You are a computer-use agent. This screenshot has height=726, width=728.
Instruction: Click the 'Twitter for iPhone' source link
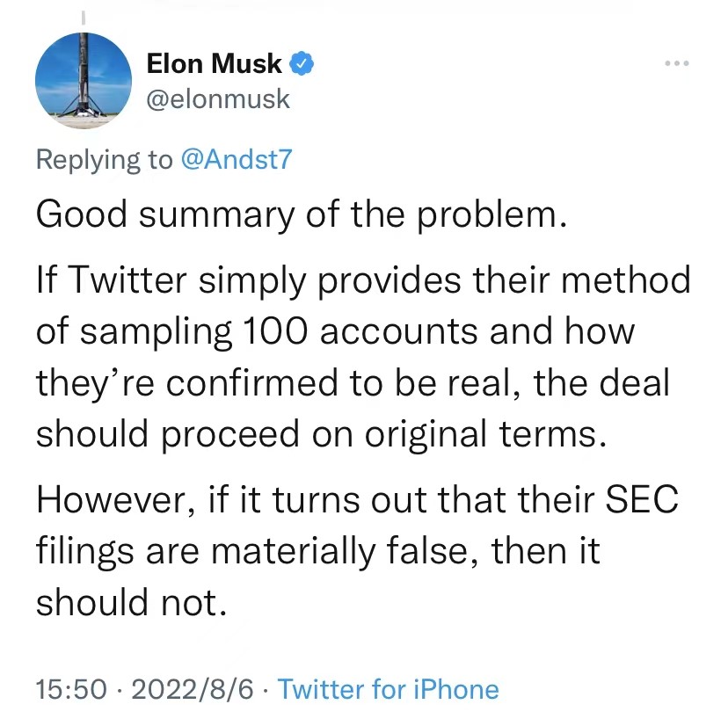pyautogui.click(x=388, y=689)
